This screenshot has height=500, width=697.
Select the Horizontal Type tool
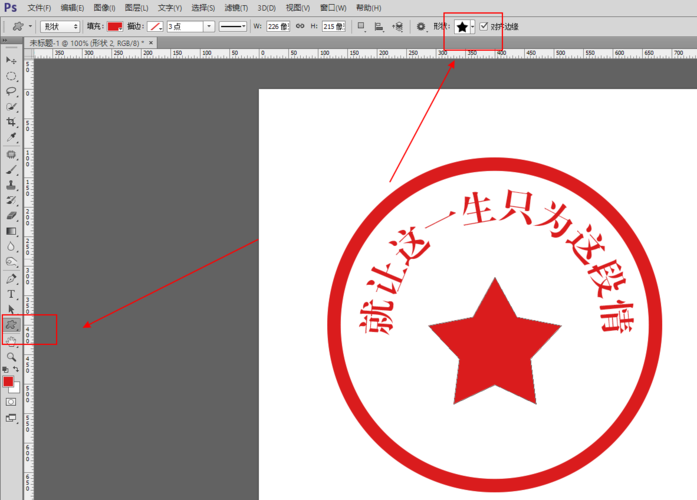pyautogui.click(x=11, y=294)
